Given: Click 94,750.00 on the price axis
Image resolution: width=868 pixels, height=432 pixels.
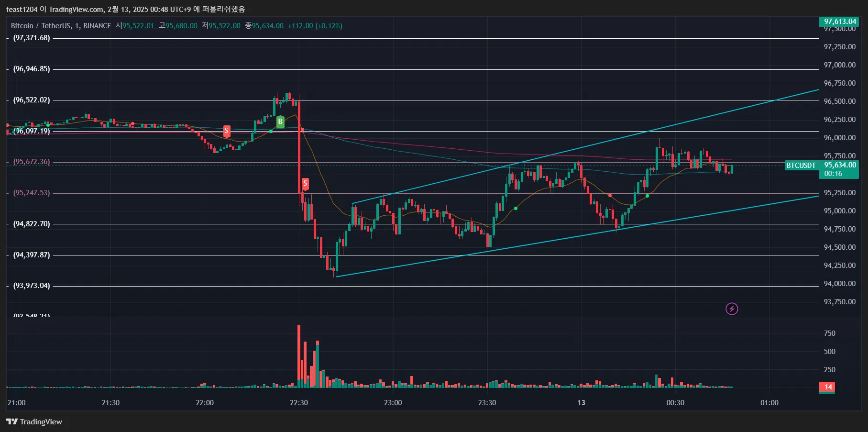Looking at the screenshot, I should point(839,229).
